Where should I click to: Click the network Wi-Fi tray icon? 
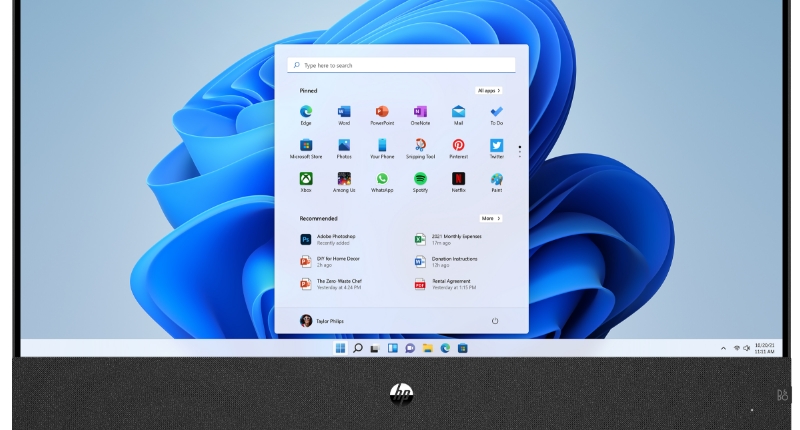(x=737, y=348)
